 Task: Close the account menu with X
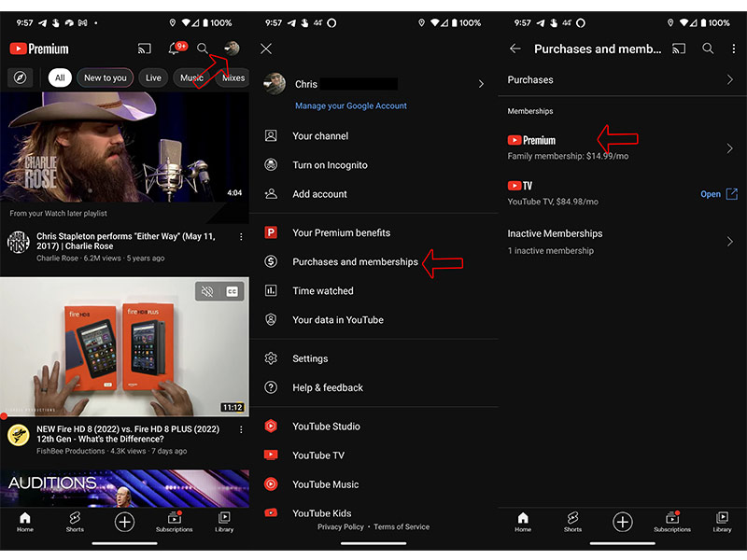tap(266, 49)
